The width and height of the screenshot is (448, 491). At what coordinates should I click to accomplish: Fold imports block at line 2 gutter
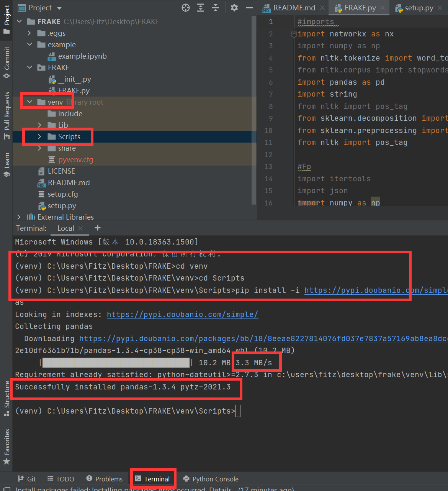[294, 34]
